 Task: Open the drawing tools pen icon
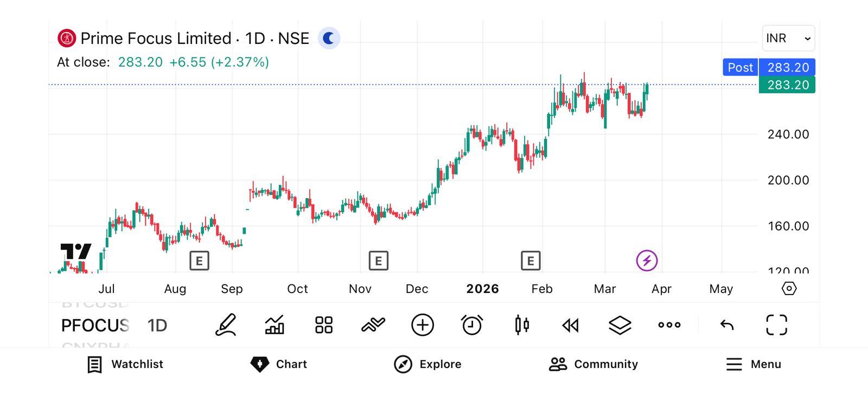226,325
